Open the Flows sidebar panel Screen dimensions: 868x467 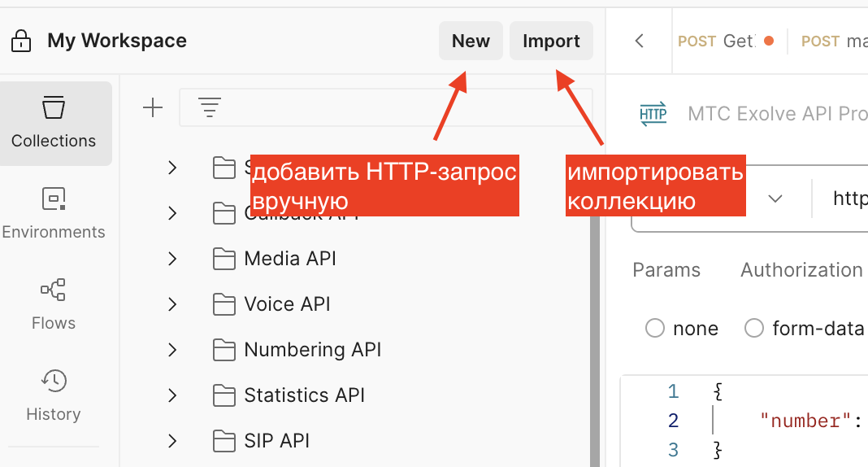54,304
